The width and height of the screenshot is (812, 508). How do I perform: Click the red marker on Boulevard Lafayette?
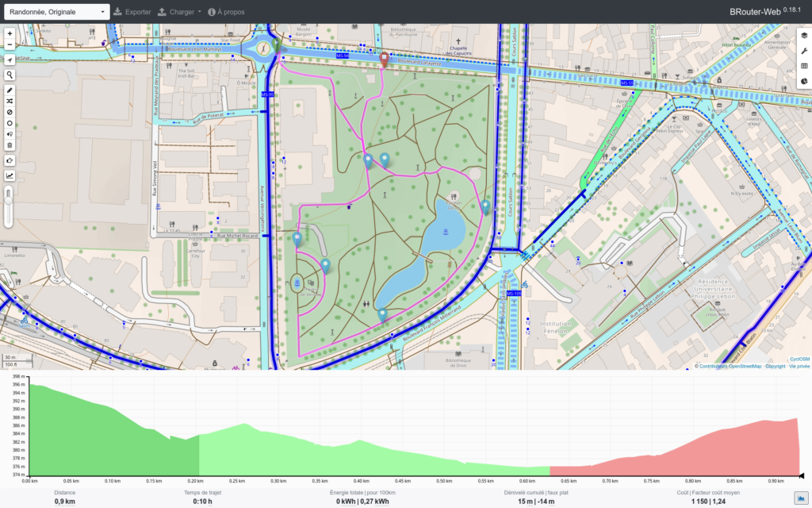coord(384,59)
